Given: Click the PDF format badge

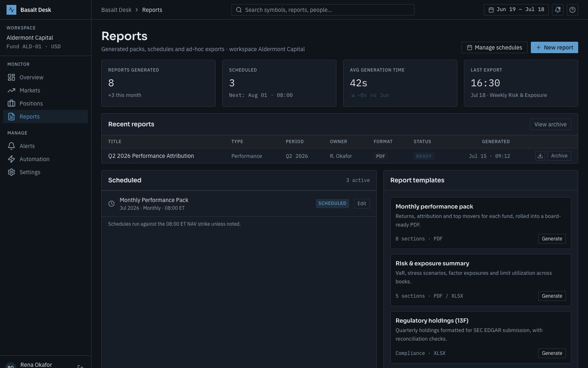Looking at the screenshot, I should (x=381, y=156).
